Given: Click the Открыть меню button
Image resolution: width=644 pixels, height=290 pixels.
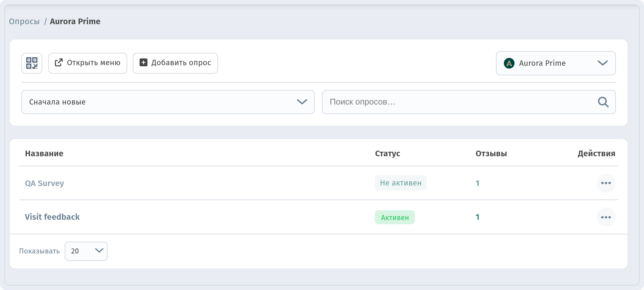Looking at the screenshot, I should point(88,63).
